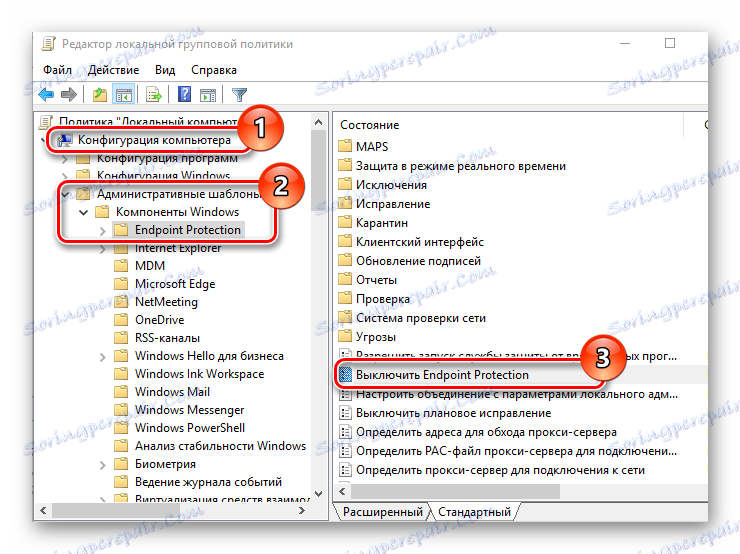Click the Отчеты folder icon
The image size is (740, 554).
(x=345, y=279)
